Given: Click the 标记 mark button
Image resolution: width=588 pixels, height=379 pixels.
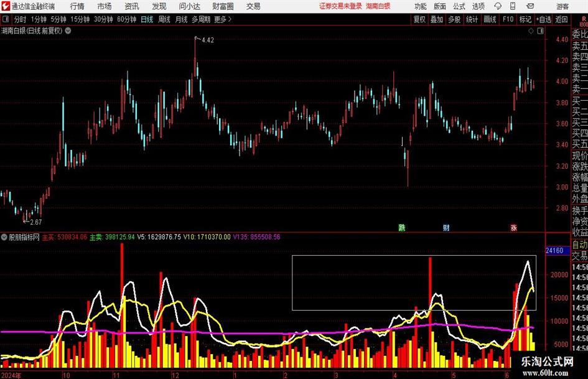Looking at the screenshot, I should tap(525, 19).
